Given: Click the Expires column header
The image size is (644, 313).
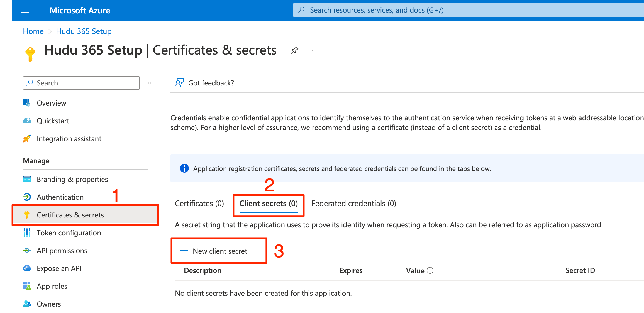Looking at the screenshot, I should point(351,270).
